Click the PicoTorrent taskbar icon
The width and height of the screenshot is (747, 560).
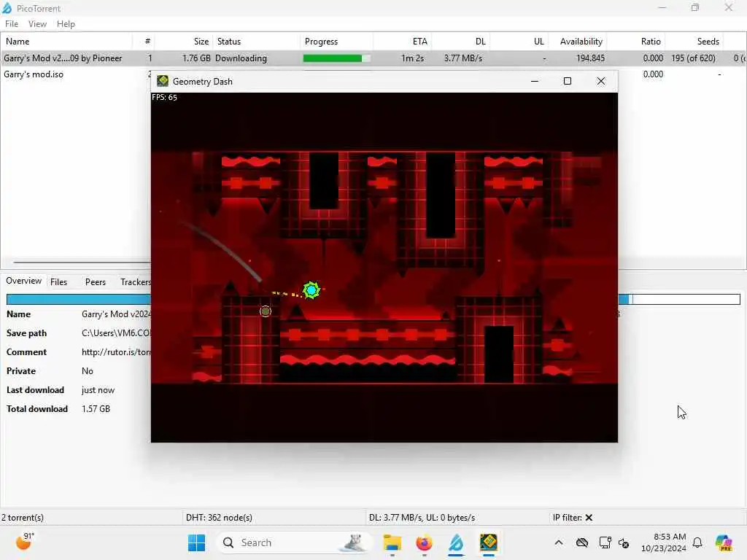[456, 542]
